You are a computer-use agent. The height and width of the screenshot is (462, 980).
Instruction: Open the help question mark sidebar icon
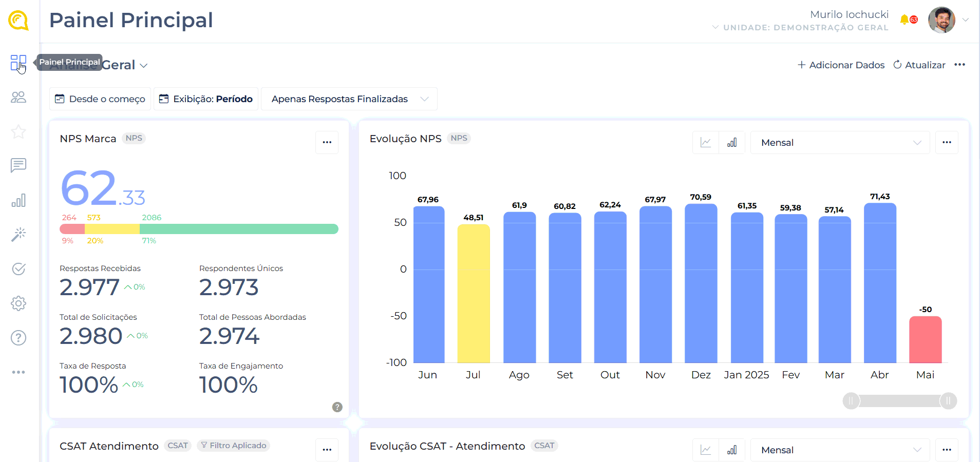coord(18,338)
